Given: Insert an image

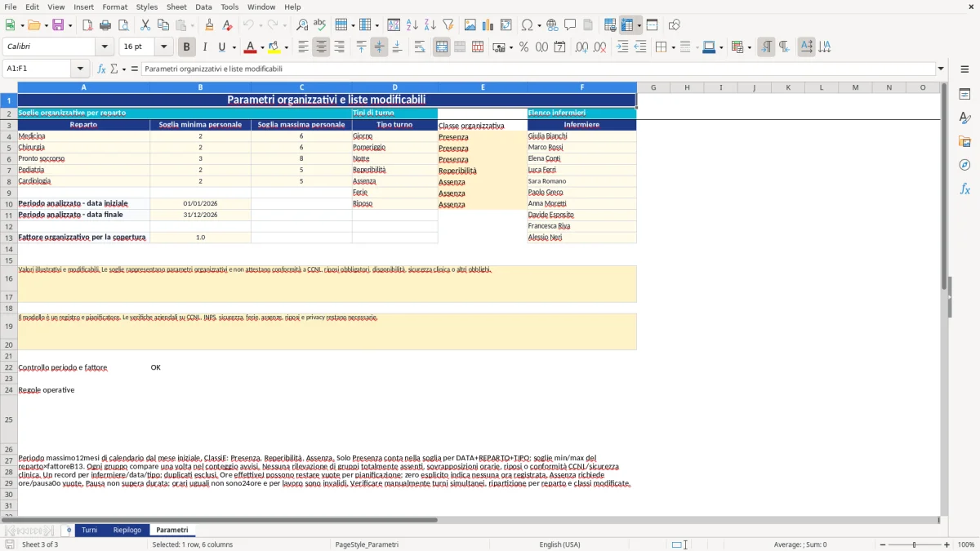Looking at the screenshot, I should click(470, 25).
